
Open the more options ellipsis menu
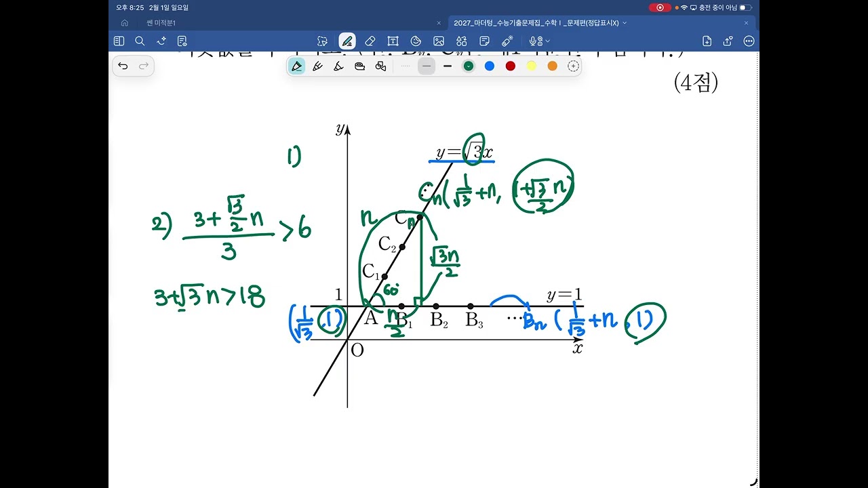749,41
